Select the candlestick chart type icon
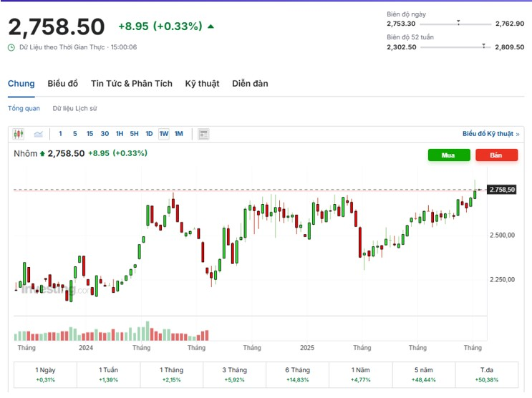The width and height of the screenshot is (532, 398). (x=18, y=134)
